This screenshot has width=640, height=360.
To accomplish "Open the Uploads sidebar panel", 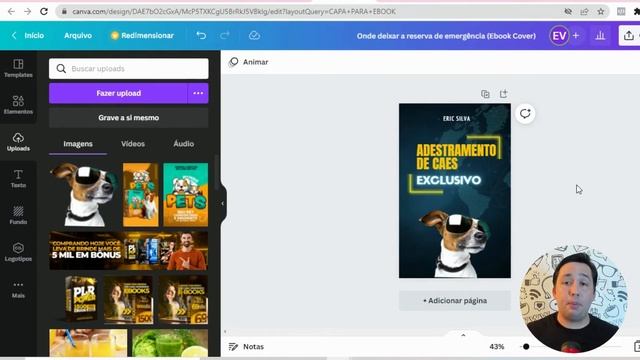I will 18,142.
